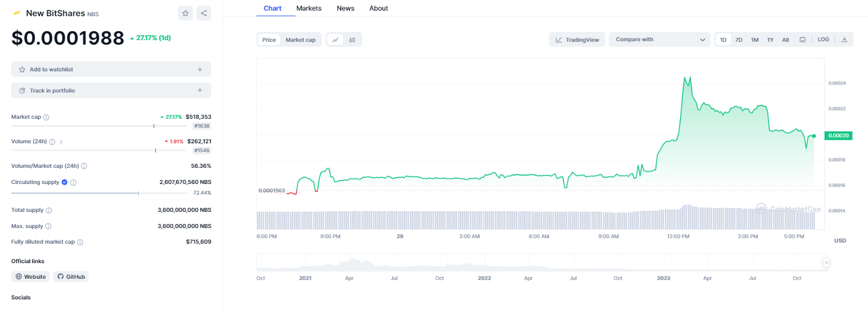This screenshot has height=315, width=868.
Task: Click the timeline range slider handle
Action: 826,263
